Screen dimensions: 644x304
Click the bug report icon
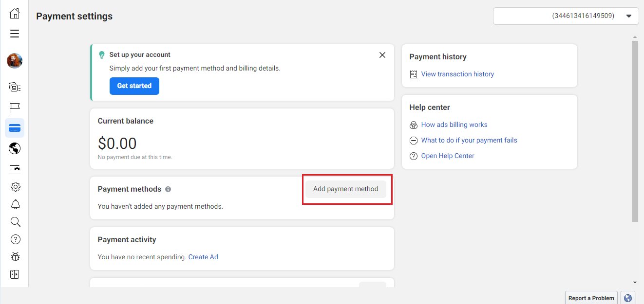pos(15,257)
